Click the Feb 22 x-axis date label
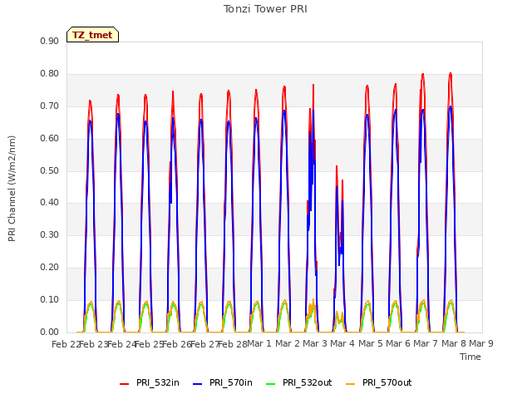This screenshot has height=399, width=532. (66, 344)
